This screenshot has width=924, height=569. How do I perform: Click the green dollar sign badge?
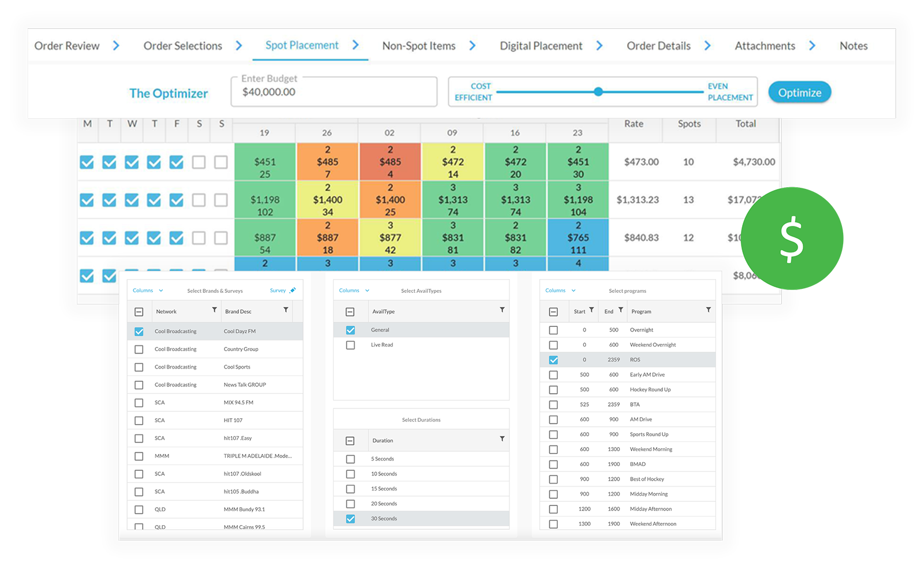[x=792, y=238]
